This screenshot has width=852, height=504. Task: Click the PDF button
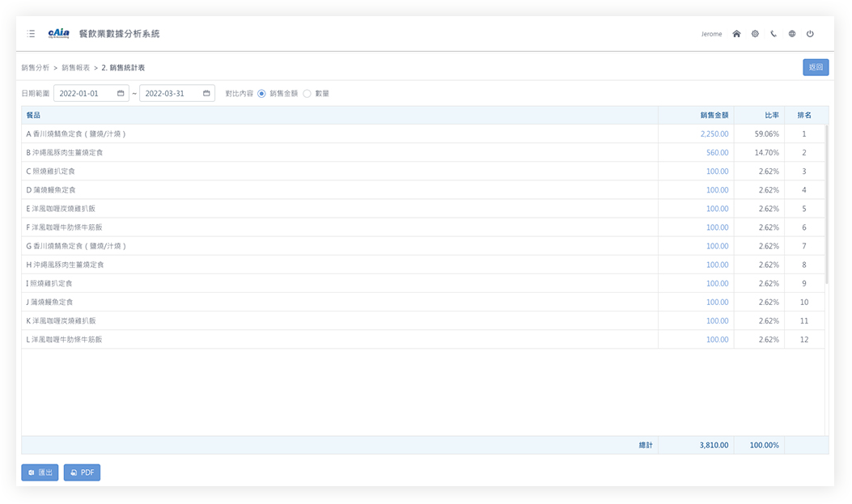coord(82,472)
